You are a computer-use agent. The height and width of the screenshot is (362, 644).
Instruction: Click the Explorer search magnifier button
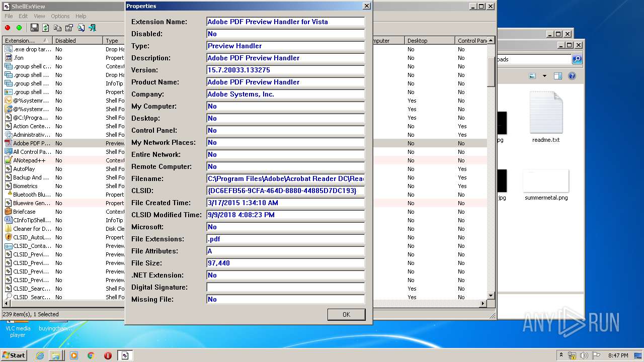coord(577,59)
